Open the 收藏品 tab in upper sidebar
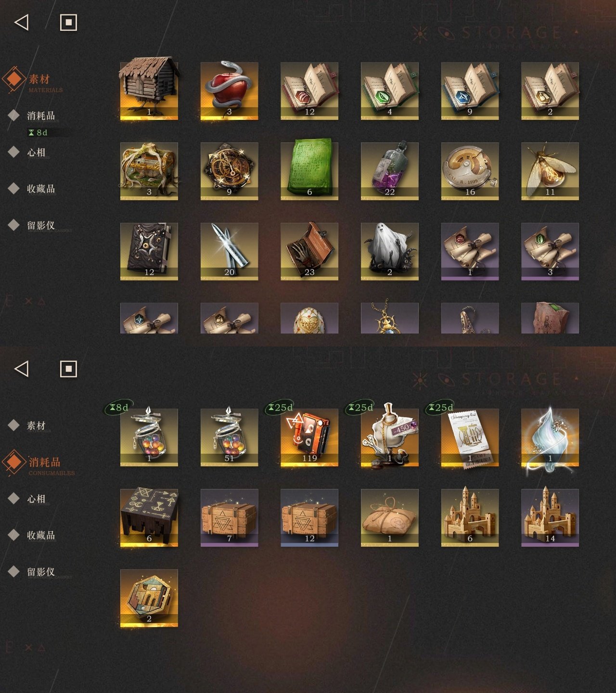 point(41,189)
